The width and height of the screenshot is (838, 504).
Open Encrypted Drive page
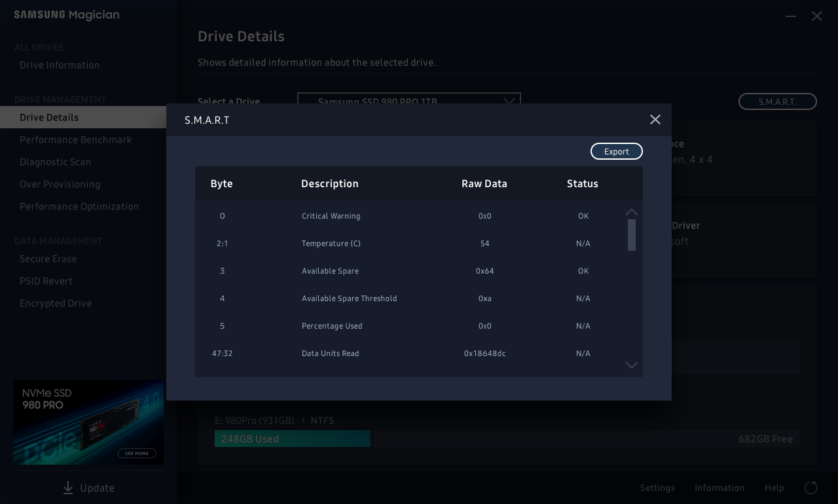56,303
